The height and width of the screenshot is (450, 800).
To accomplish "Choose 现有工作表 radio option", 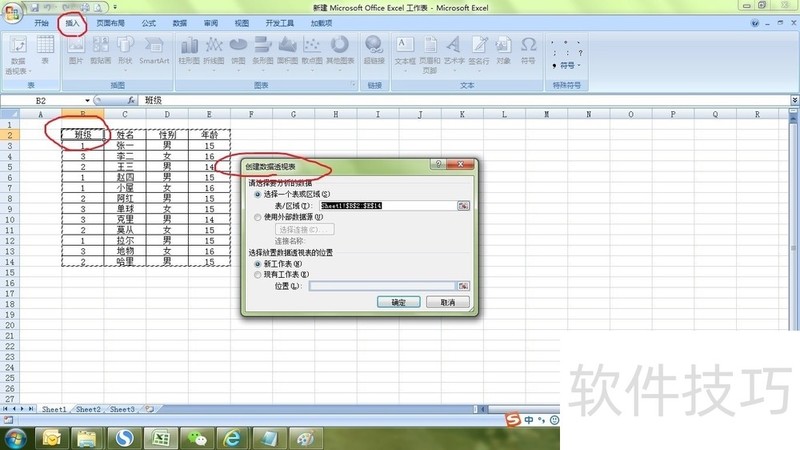I will pyautogui.click(x=258, y=274).
